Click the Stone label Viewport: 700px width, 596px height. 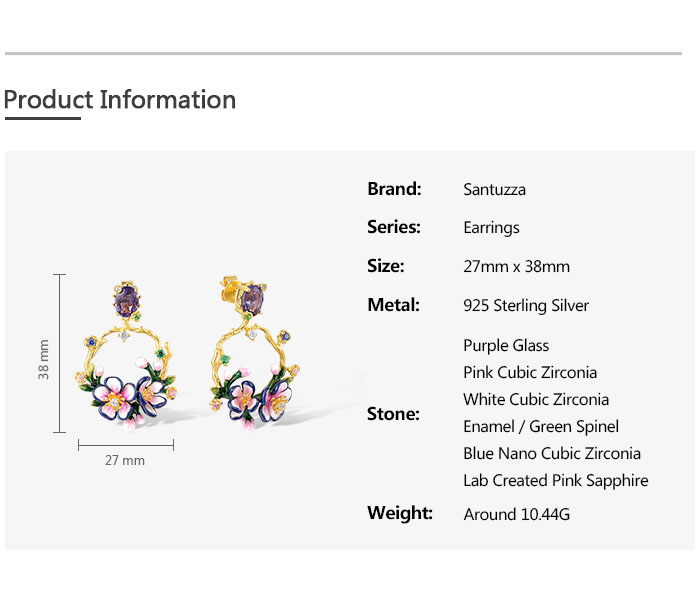[x=393, y=413]
